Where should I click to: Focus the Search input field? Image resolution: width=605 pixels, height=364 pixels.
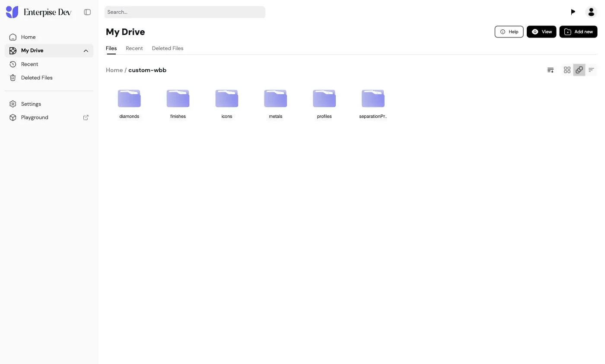(x=185, y=12)
